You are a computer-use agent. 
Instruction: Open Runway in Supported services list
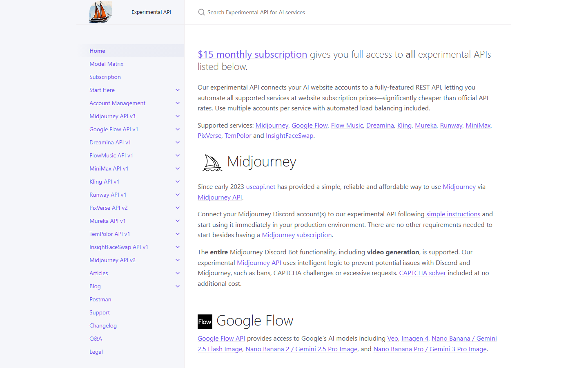tap(451, 126)
